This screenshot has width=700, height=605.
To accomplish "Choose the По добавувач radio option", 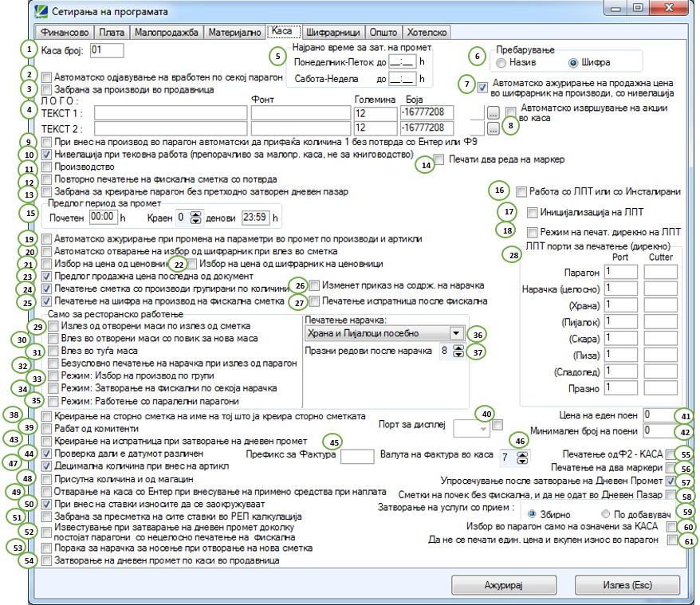I will coord(605,514).
